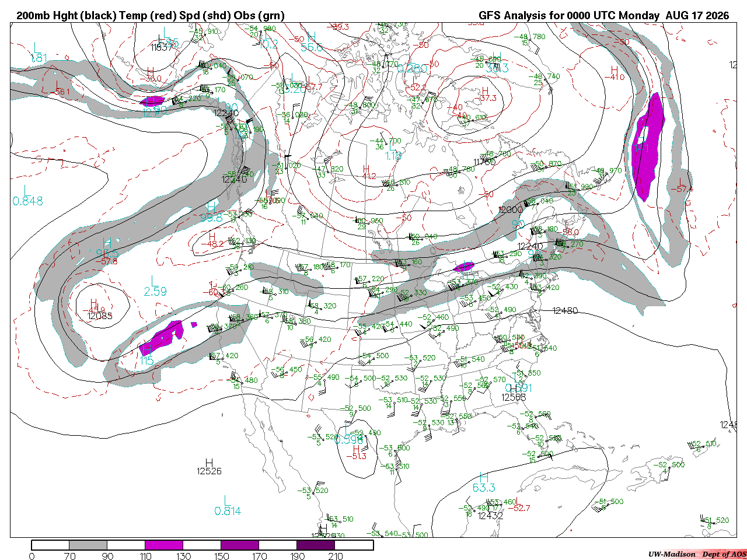Click the H -37.3 marker over Hudson Bay

[x=485, y=94]
